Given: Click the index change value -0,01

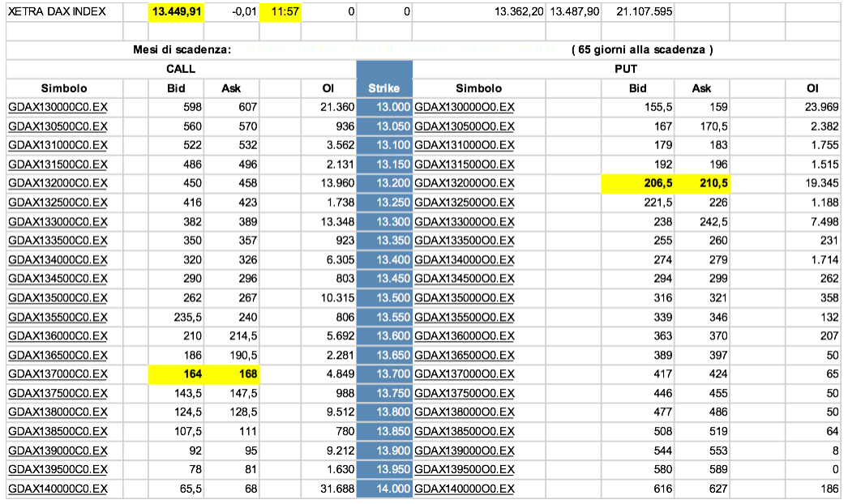Looking at the screenshot, I should click(244, 12).
